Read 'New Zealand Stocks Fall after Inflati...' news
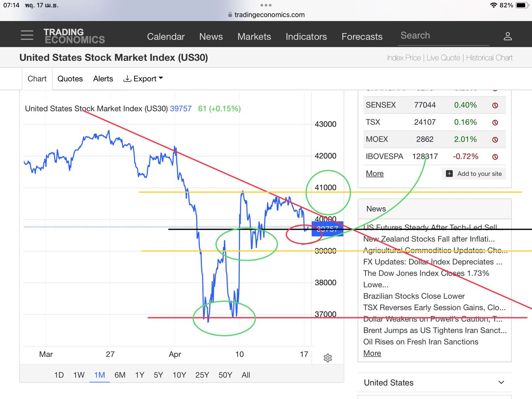The image size is (532, 399). pyautogui.click(x=429, y=239)
